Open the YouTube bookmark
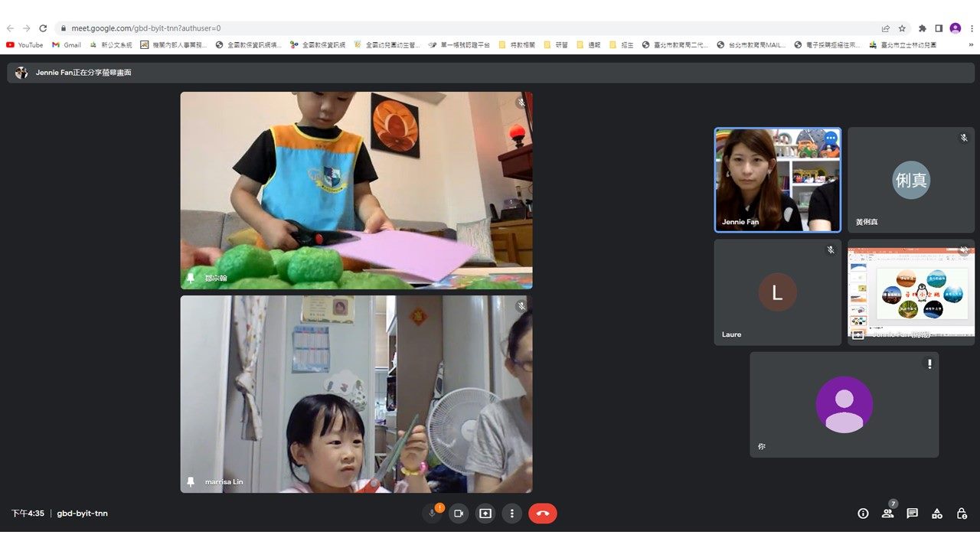 click(x=24, y=45)
